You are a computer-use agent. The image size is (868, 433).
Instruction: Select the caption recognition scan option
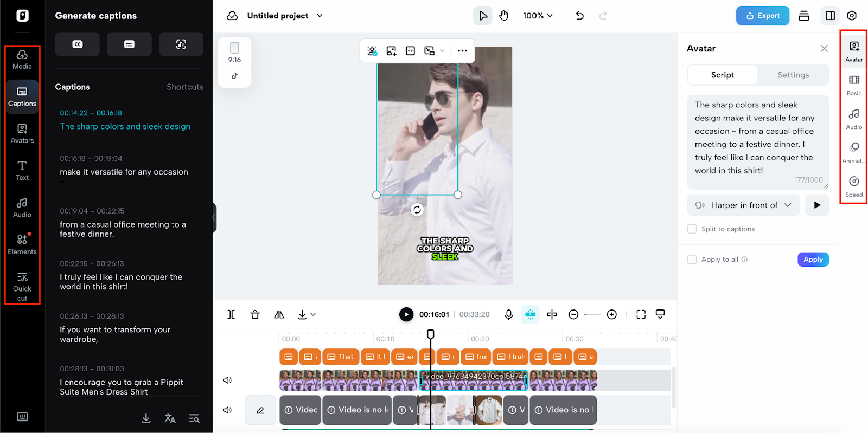[x=181, y=44]
